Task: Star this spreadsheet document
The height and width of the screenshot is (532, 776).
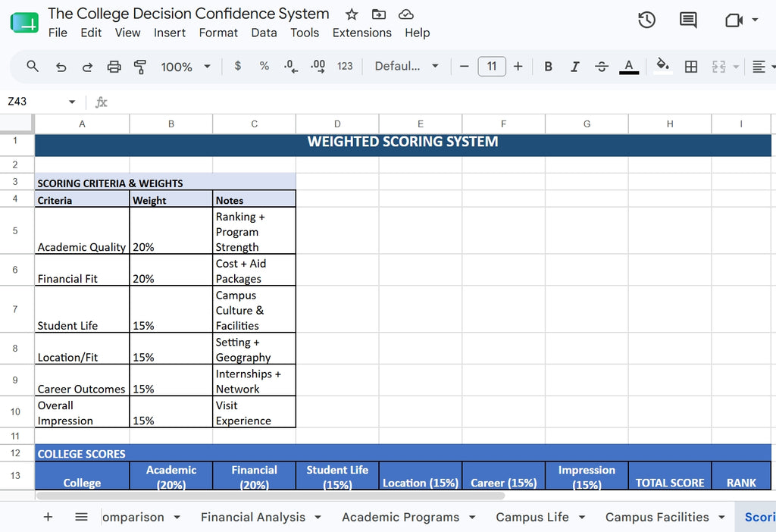Action: click(352, 14)
